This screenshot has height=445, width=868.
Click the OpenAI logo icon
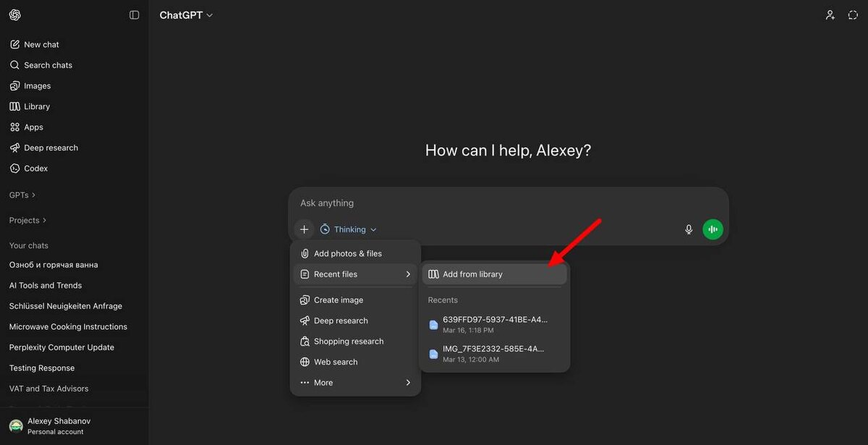point(15,15)
